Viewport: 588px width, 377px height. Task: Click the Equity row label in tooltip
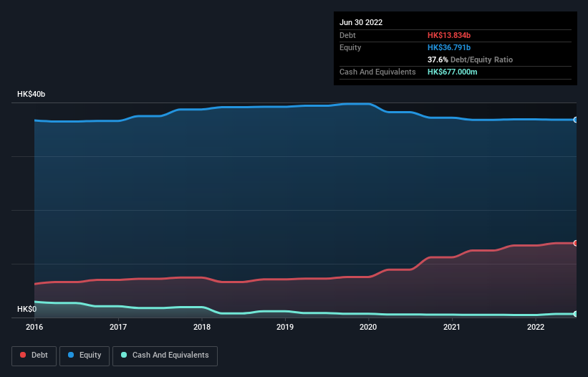click(350, 47)
